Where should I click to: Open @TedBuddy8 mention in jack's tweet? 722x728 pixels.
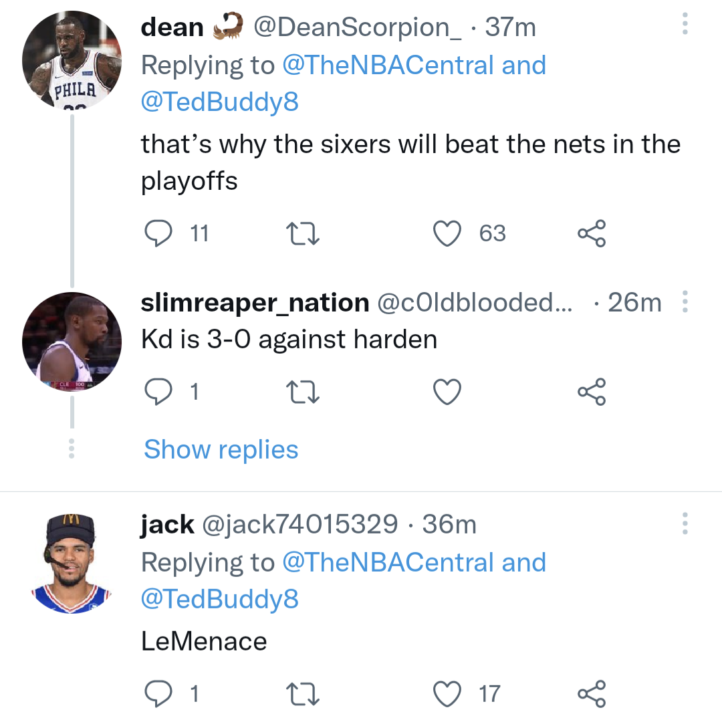(x=219, y=598)
